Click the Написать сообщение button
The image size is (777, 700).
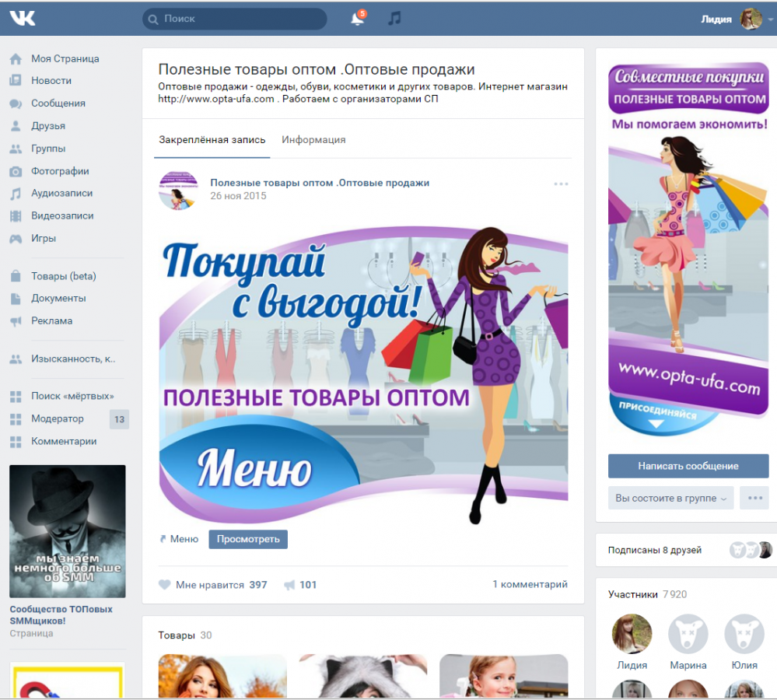tap(688, 466)
